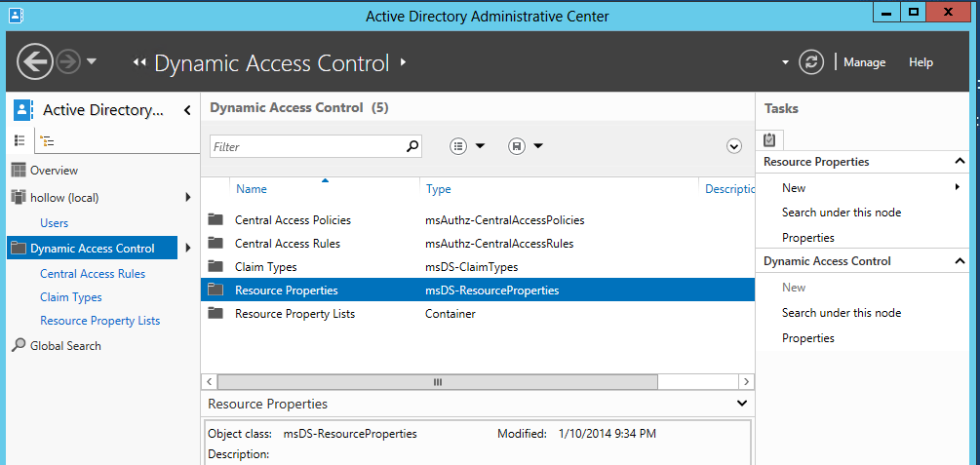Viewport: 980px width, 465px height.
Task: Switch navigation pane to tree view
Action: 47,140
